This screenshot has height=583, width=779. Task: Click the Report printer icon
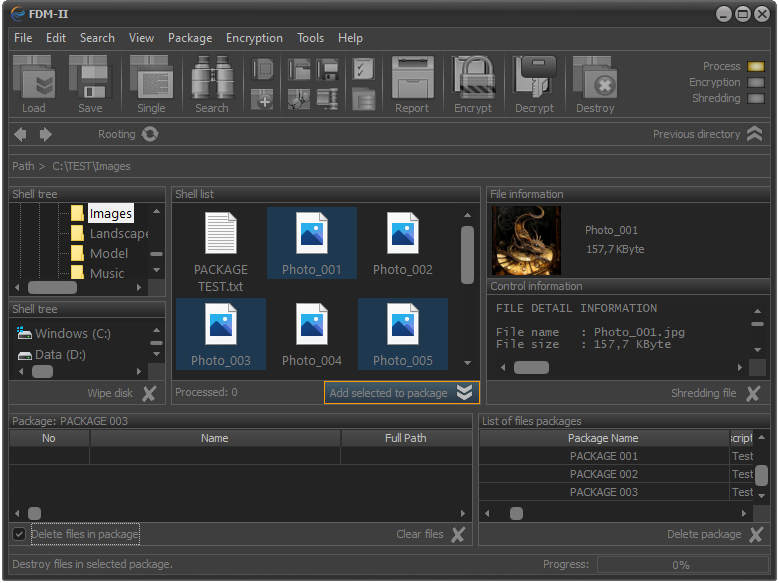pos(412,77)
